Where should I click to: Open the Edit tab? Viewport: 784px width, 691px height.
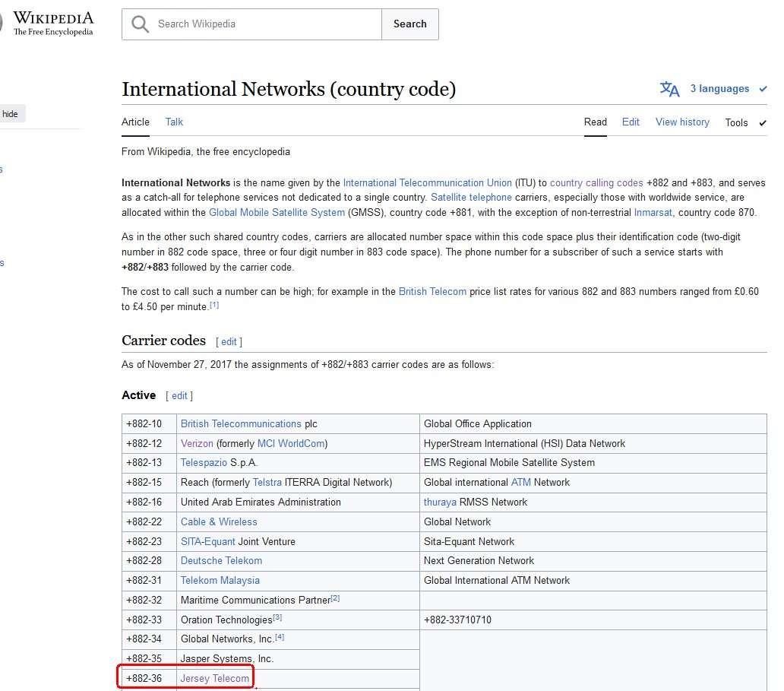pos(631,122)
